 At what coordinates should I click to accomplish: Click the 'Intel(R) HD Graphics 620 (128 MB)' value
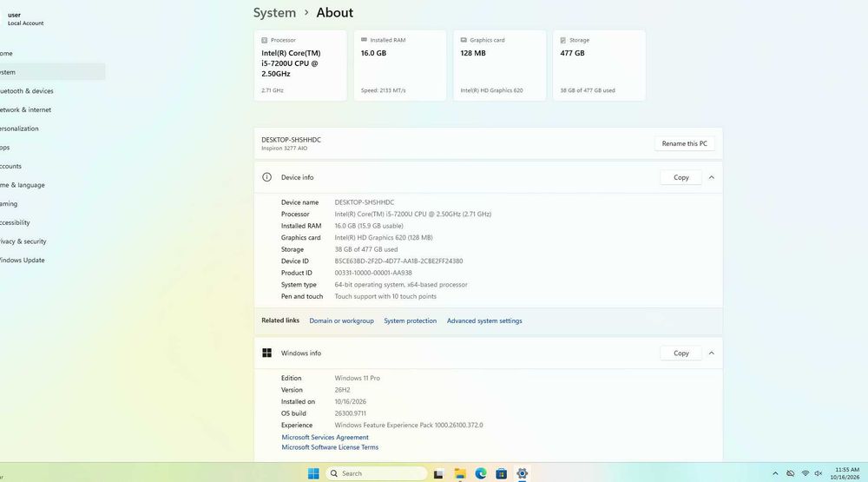click(384, 237)
